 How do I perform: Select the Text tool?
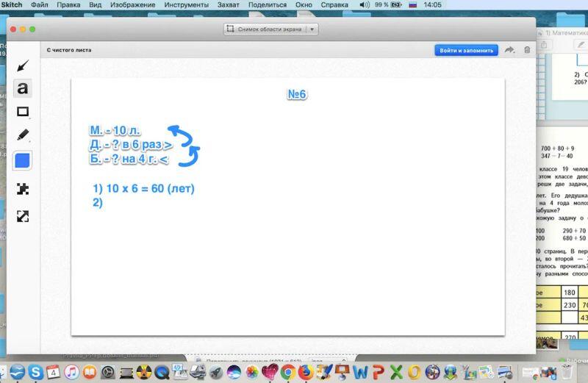23,89
